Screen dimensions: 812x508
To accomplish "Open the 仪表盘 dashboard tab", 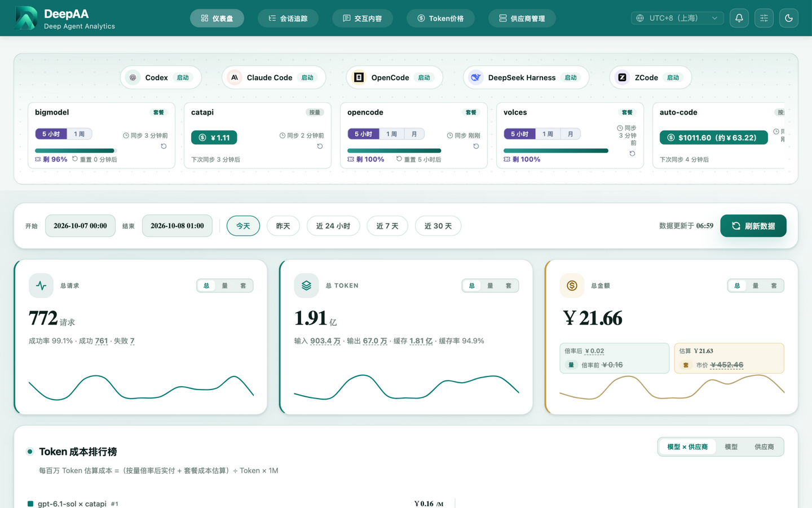I will point(217,18).
